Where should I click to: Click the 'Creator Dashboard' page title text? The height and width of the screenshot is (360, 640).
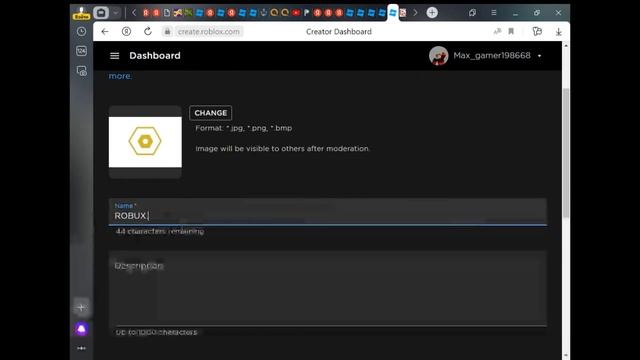tap(339, 31)
